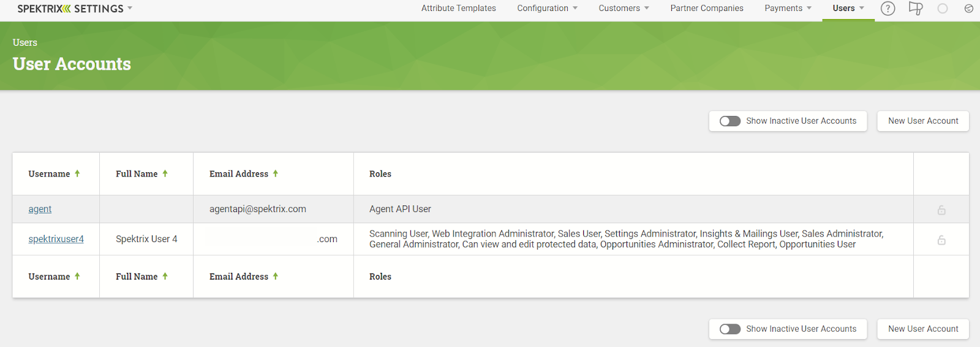Click the spektrixuser4 roles list text
Viewport: 980px width, 347px height.
coord(626,239)
